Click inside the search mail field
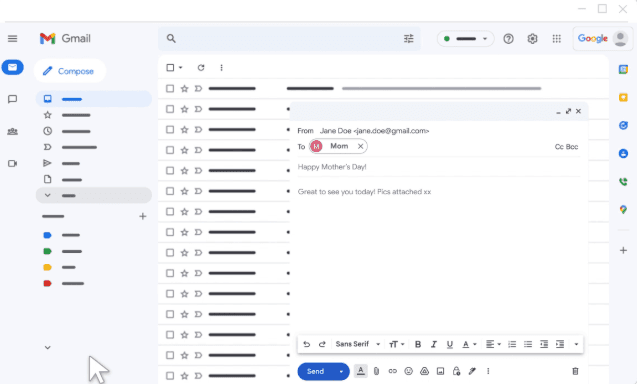 coord(288,39)
